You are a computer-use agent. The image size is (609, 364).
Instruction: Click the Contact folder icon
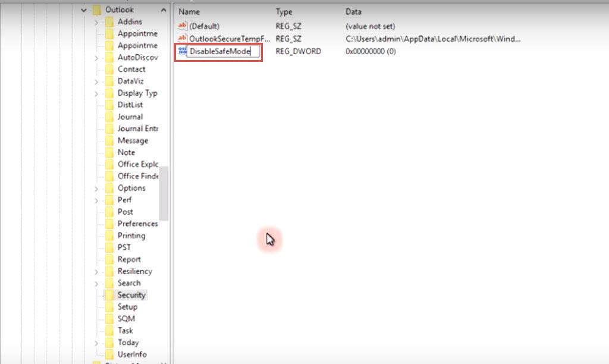coord(109,69)
